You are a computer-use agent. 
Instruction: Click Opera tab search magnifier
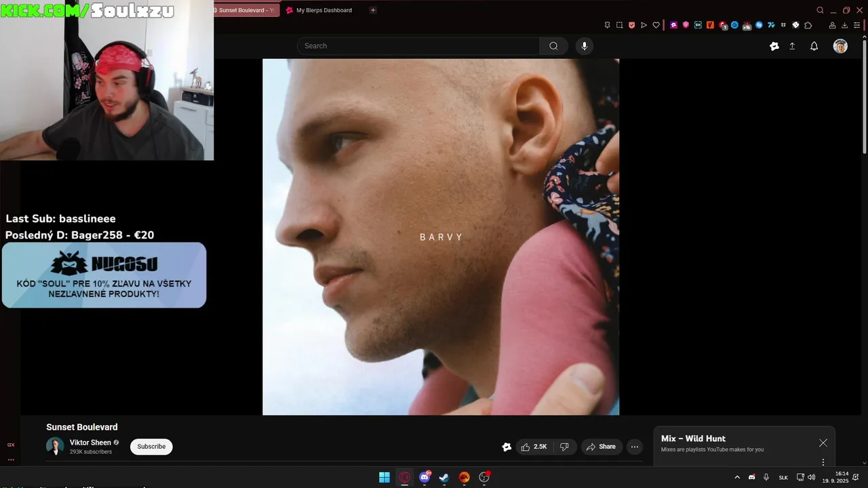[x=820, y=10]
